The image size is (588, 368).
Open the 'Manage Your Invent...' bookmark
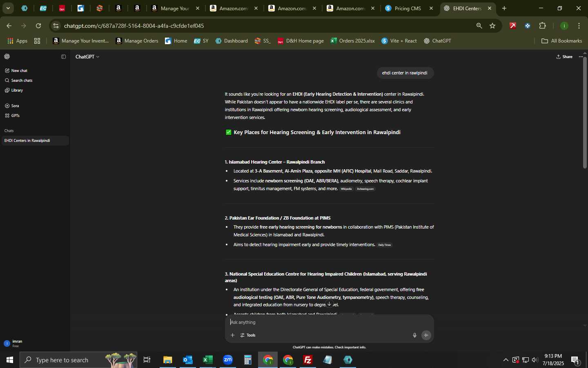click(81, 41)
